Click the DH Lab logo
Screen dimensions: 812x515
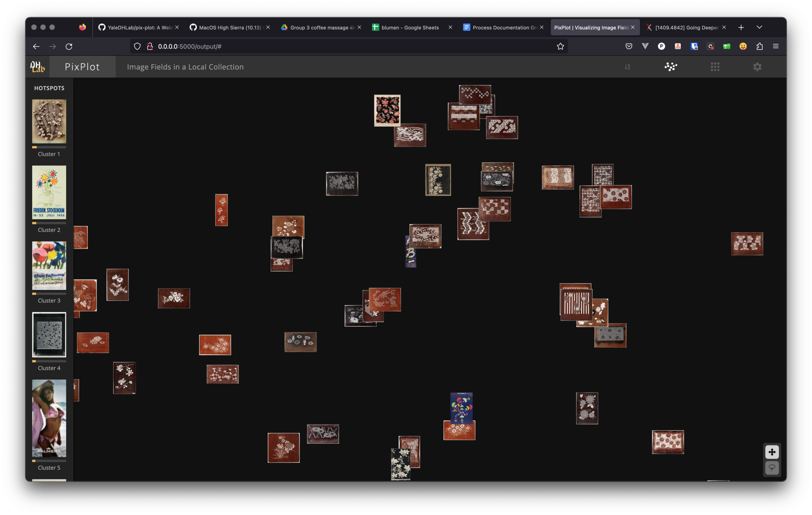point(37,67)
